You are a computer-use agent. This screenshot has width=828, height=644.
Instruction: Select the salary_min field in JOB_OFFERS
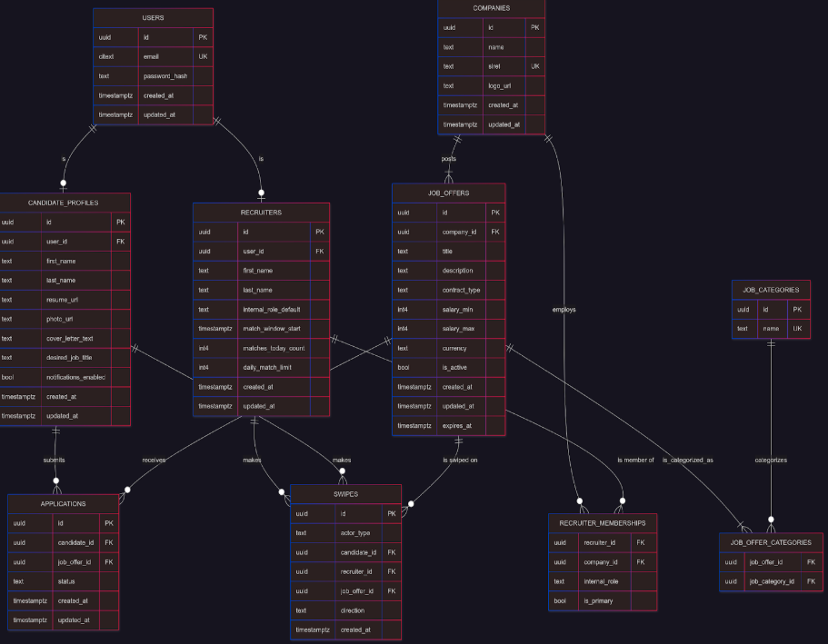461,310
